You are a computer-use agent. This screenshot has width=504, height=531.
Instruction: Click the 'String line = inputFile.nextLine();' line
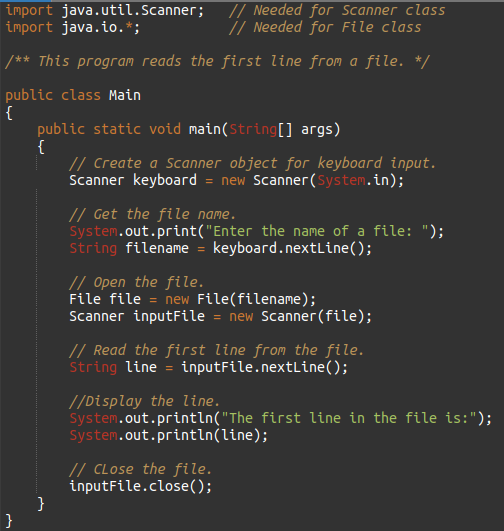208,367
